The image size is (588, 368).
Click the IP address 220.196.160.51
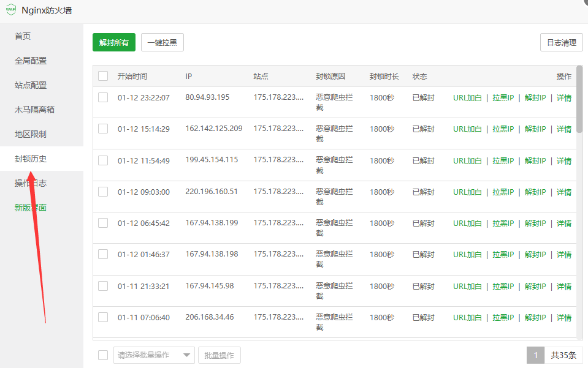212,192
